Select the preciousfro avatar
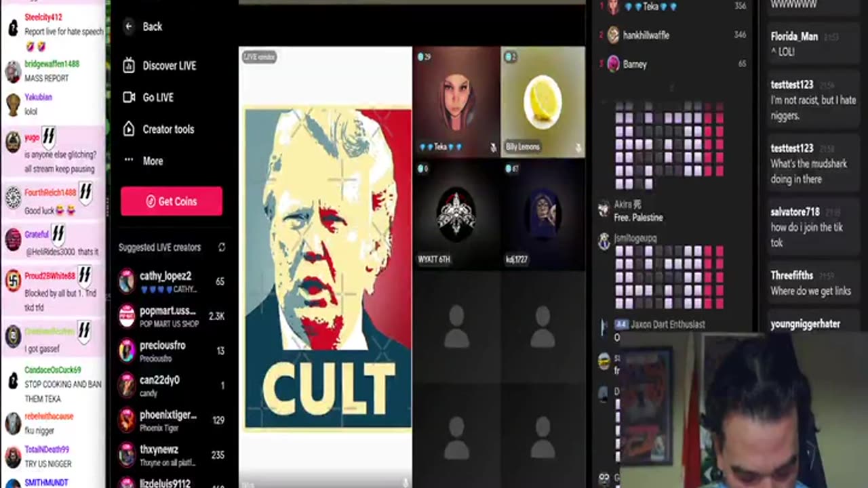The width and height of the screenshot is (868, 488). (x=127, y=350)
